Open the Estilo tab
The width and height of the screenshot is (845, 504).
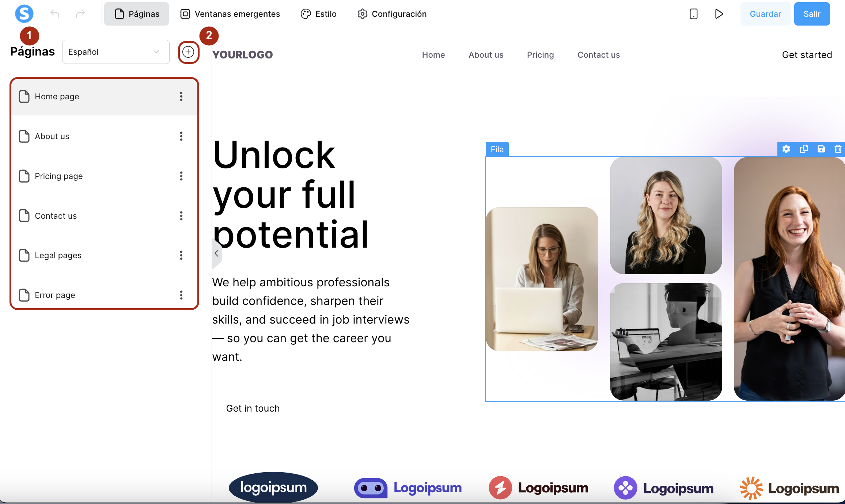pos(318,14)
